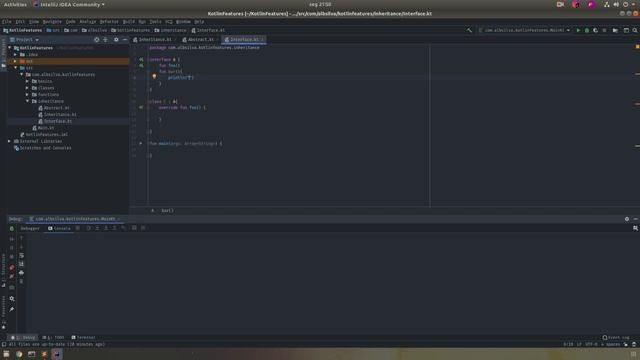
Task: Expand the basics package
Action: coord(28,81)
